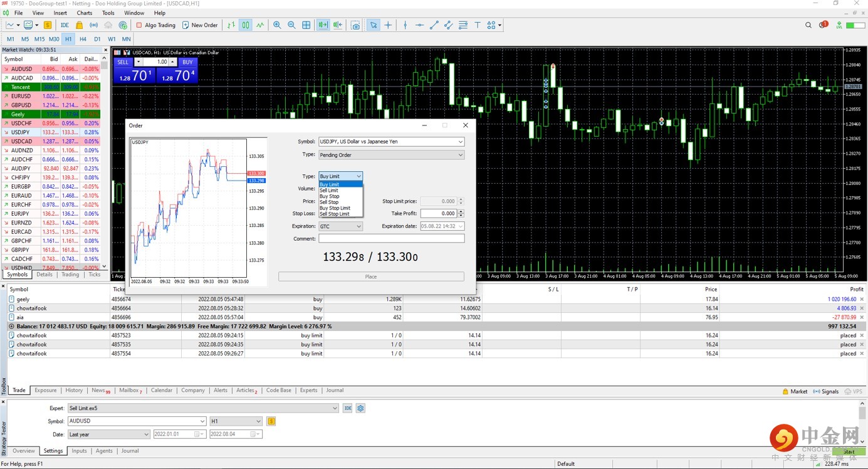
Task: Choose Sell Stop from order type list
Action: 329,203
